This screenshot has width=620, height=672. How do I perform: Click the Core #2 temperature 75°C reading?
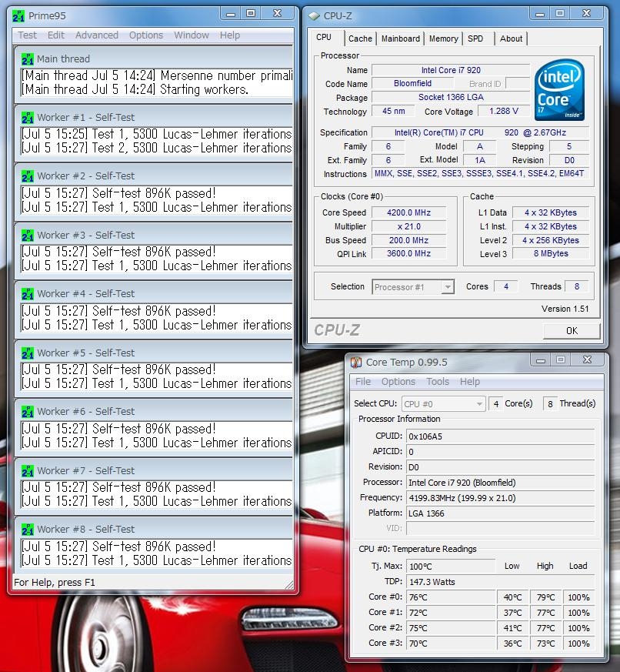451,628
